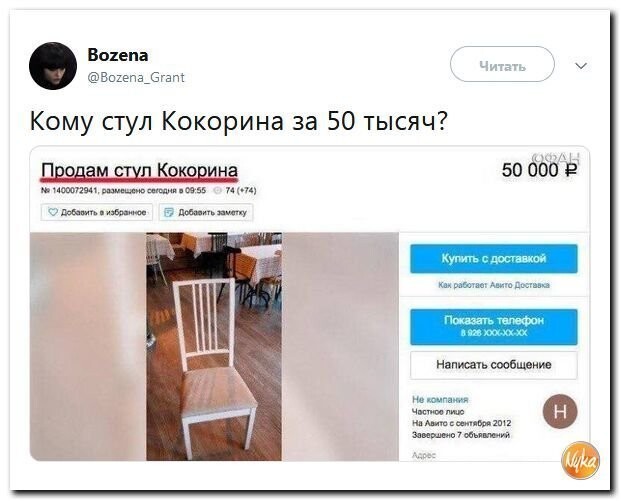
Task: Click the Bozena display name
Action: point(118,55)
